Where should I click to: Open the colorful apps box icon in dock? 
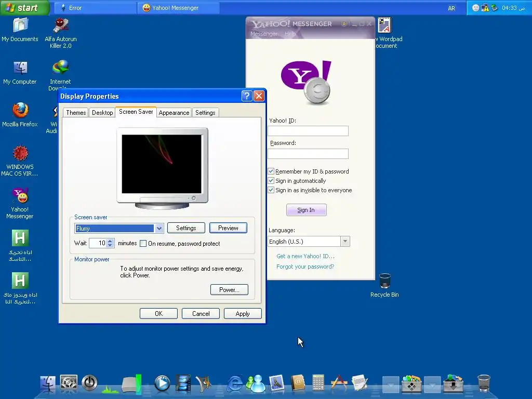(411, 384)
